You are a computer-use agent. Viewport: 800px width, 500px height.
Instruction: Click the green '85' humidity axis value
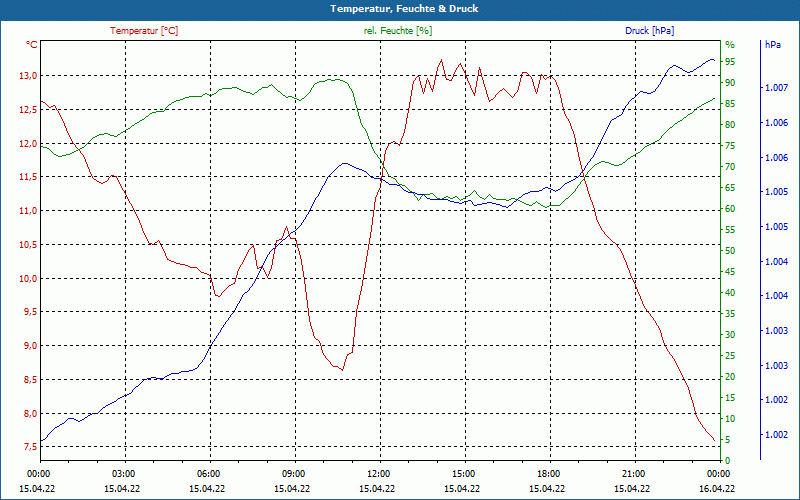(730, 104)
